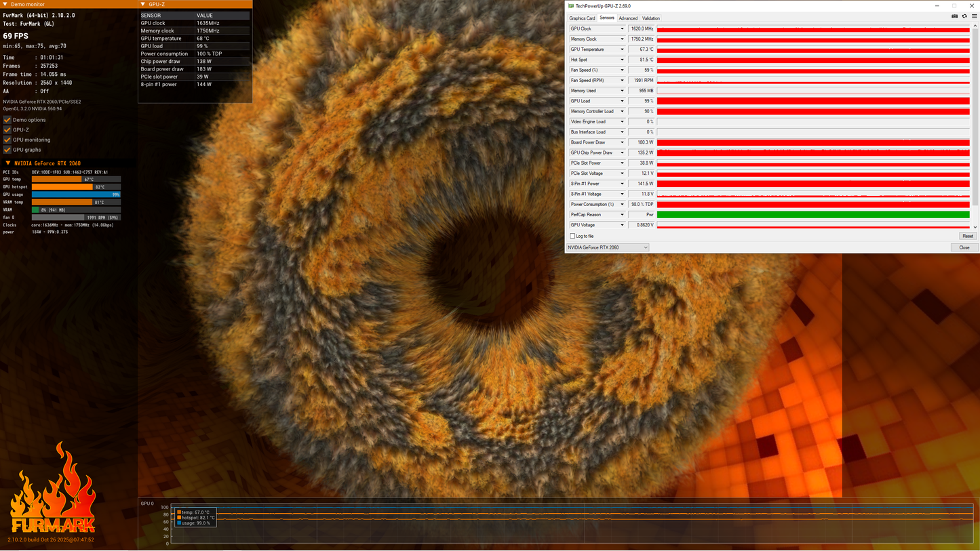Click the GPU hotspot bar showing 82°C
This screenshot has width=980, height=551.
pos(77,187)
